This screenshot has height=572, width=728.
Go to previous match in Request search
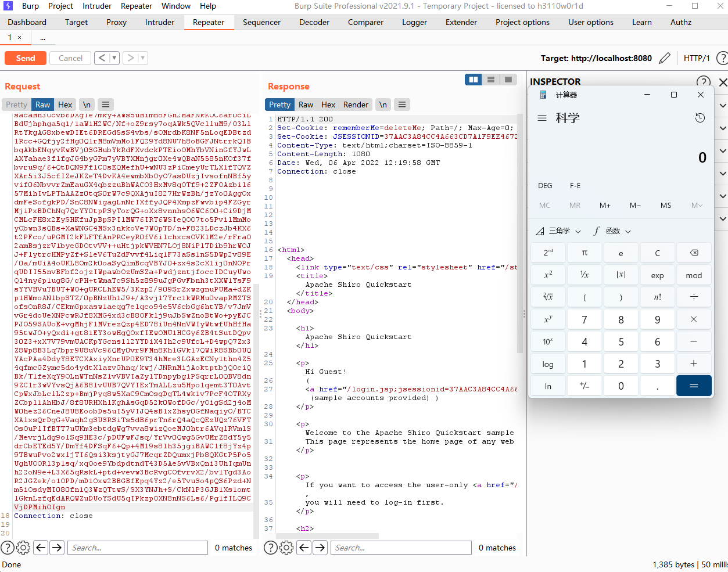coord(41,548)
